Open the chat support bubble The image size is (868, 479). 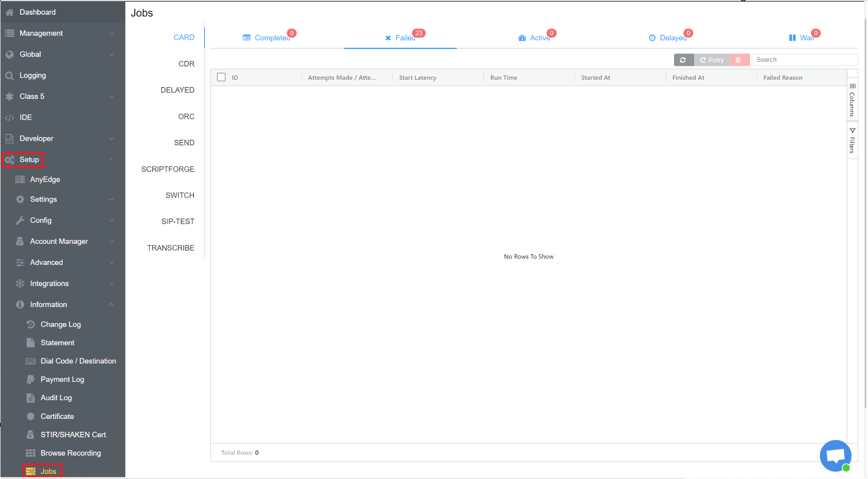point(835,456)
